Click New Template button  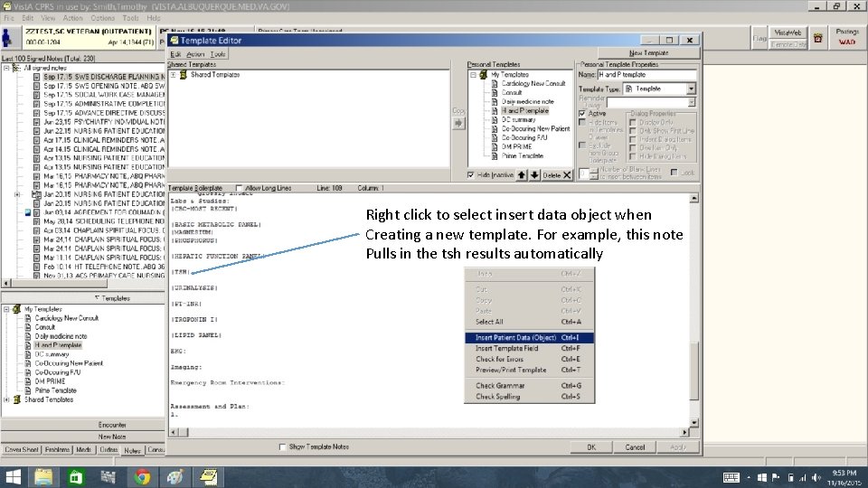coord(648,53)
